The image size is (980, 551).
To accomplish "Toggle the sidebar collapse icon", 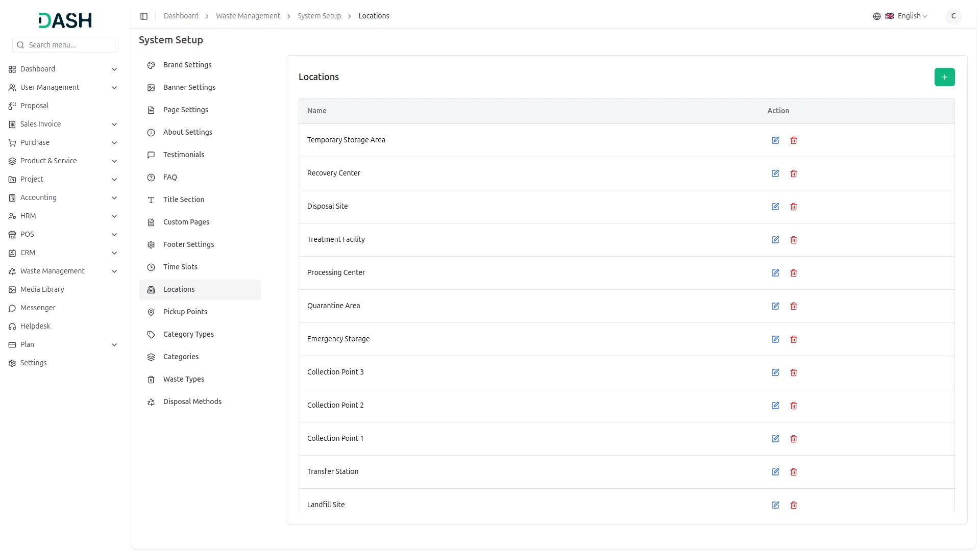I will (144, 16).
